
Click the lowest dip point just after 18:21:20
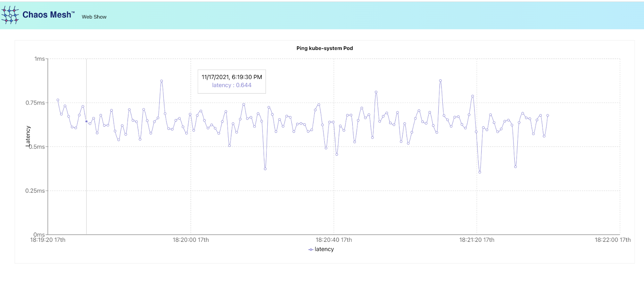tap(480, 172)
